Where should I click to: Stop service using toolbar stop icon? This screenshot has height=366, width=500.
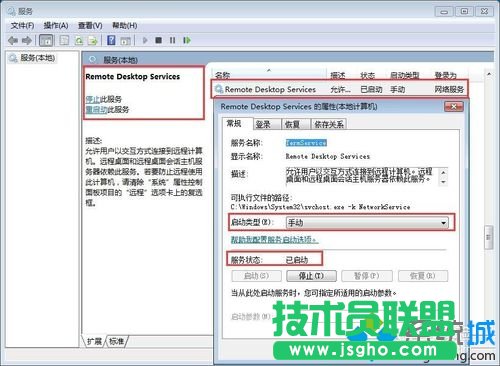(x=159, y=40)
